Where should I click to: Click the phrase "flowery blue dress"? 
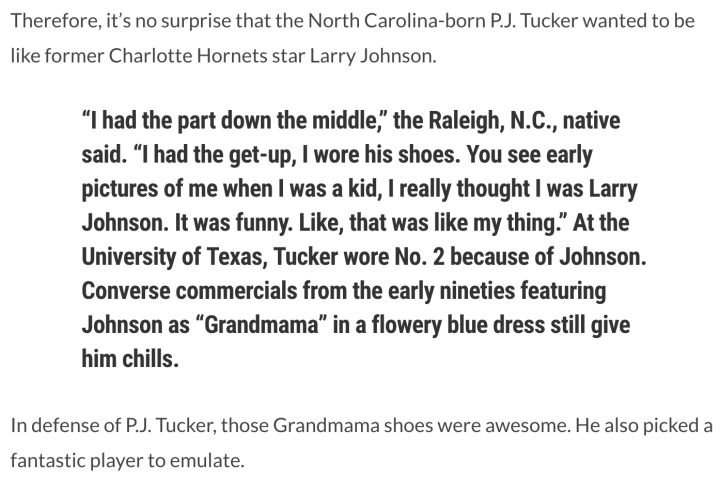pos(450,326)
